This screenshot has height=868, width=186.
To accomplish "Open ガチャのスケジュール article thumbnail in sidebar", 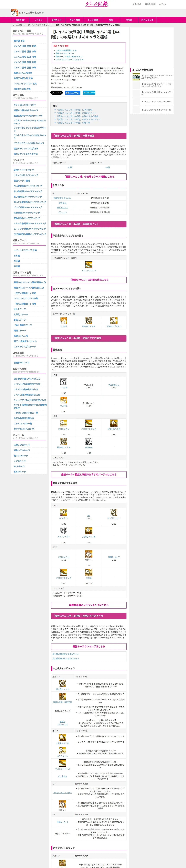I will point(136,77).
